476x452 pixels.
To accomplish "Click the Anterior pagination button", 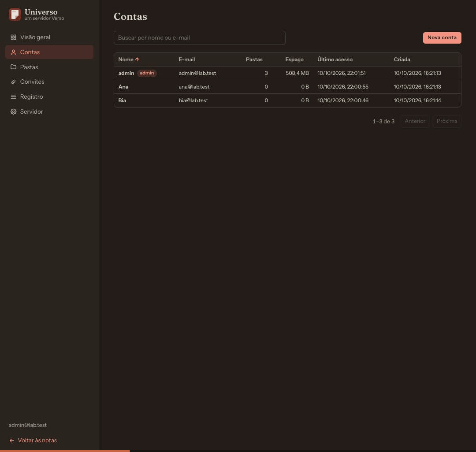I will [x=415, y=121].
